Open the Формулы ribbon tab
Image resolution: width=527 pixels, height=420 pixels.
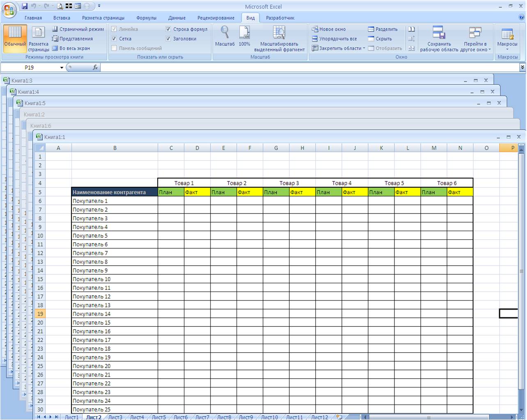(x=146, y=18)
